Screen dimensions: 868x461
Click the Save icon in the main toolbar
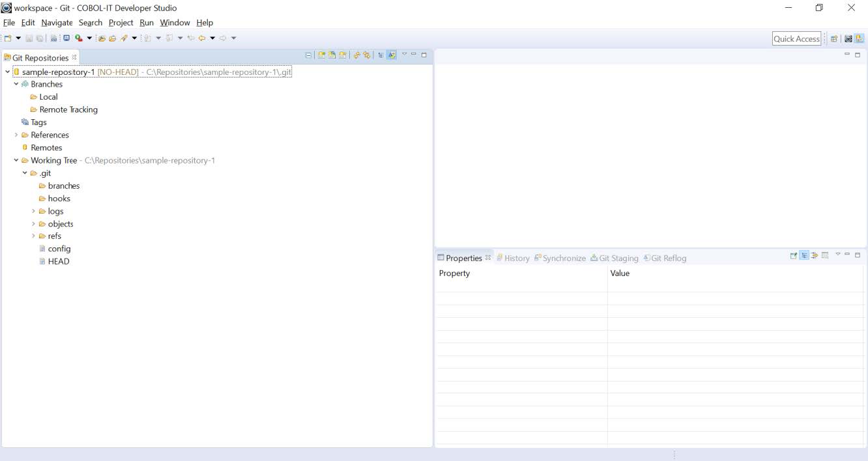(x=29, y=37)
